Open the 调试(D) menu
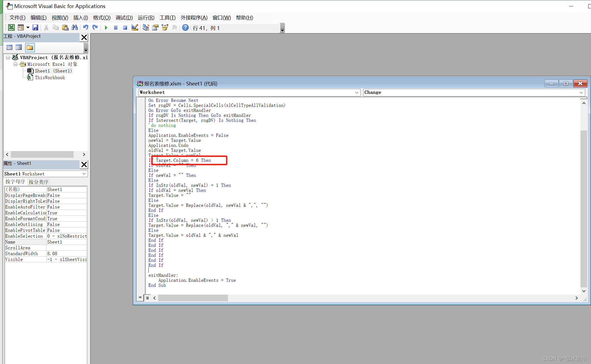 coord(124,18)
